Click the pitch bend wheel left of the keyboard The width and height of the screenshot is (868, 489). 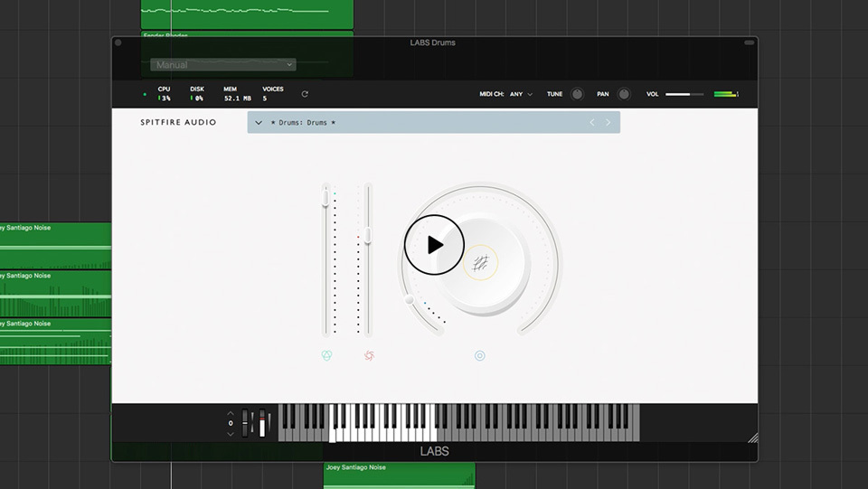(245, 423)
